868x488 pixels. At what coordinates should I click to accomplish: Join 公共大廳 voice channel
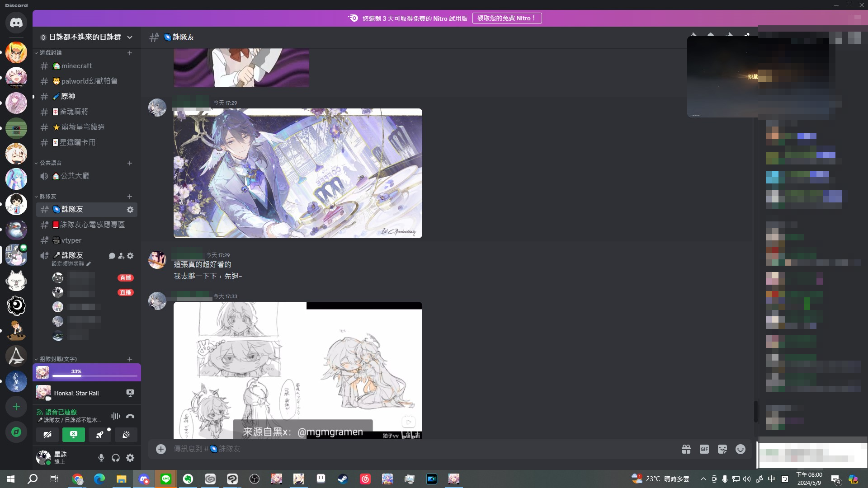click(87, 176)
